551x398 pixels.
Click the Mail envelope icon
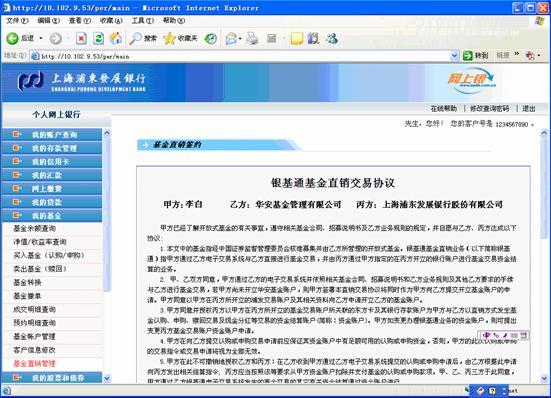click(x=231, y=38)
